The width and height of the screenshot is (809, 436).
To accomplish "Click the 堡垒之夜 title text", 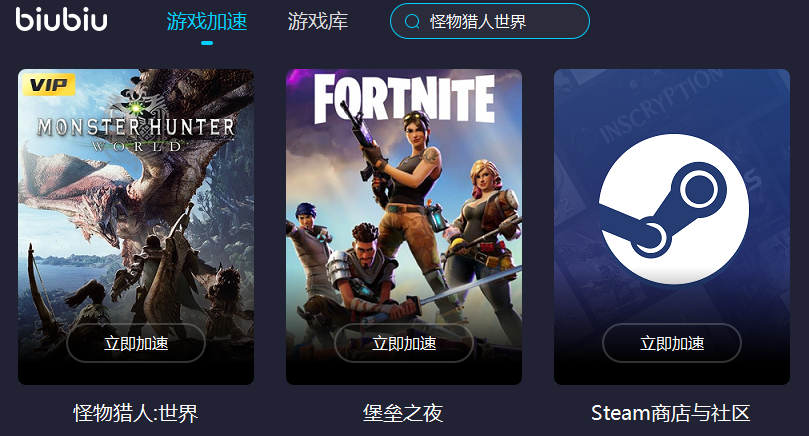I will [403, 413].
